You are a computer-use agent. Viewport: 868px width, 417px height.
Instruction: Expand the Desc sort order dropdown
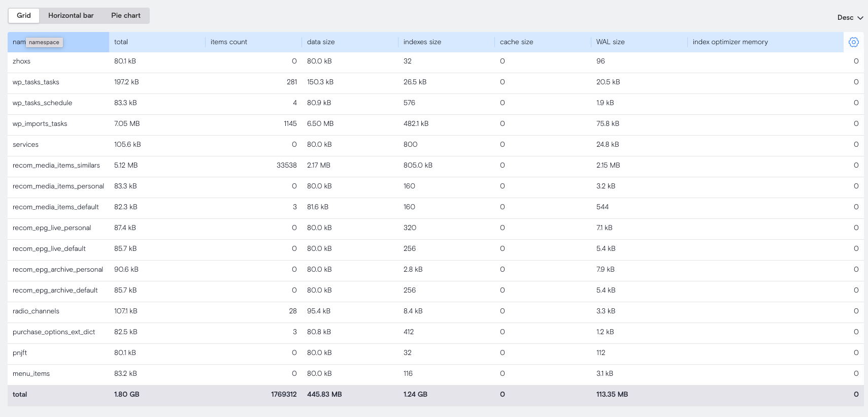click(850, 17)
